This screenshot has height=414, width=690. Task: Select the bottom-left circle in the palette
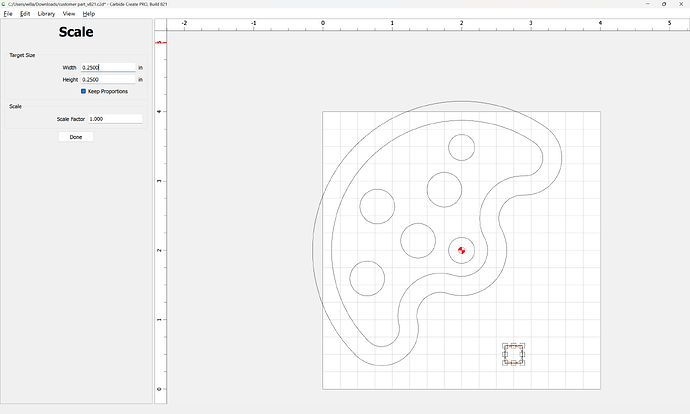point(366,280)
